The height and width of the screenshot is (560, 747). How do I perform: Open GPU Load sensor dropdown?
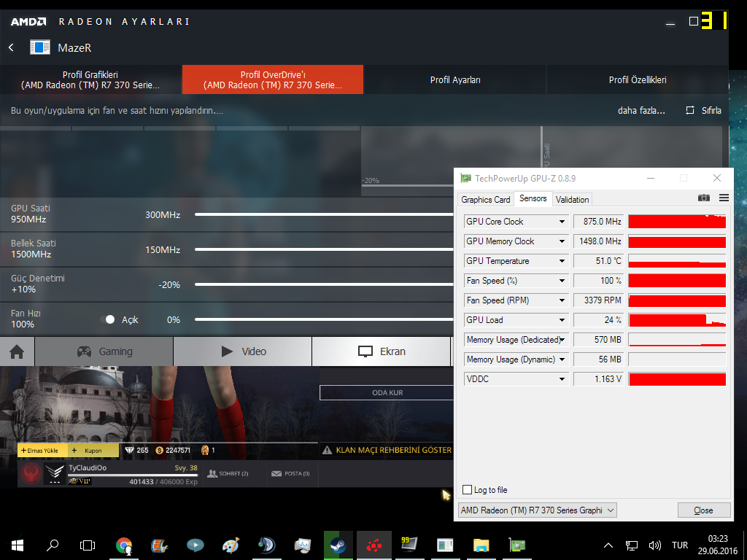(562, 320)
